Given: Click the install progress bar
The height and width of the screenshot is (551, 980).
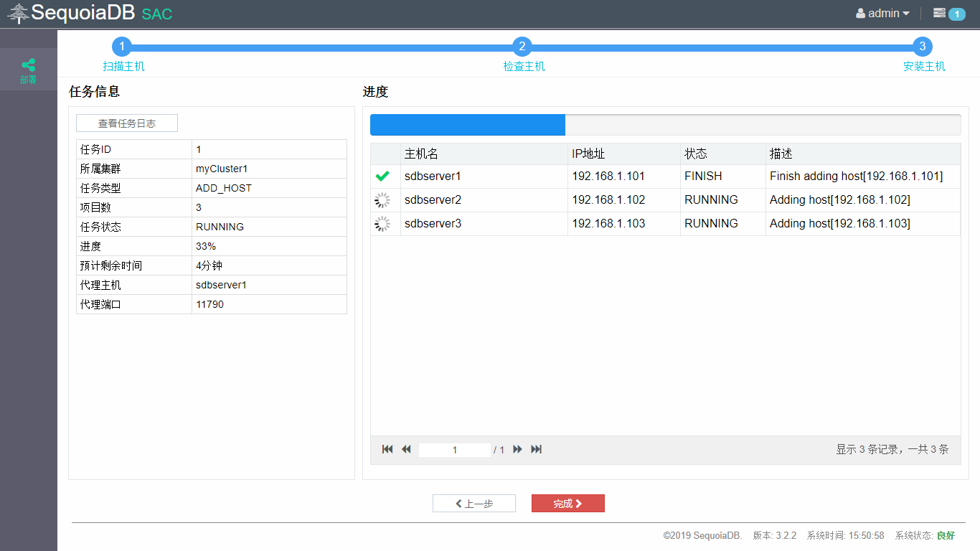Looking at the screenshot, I should 665,125.
